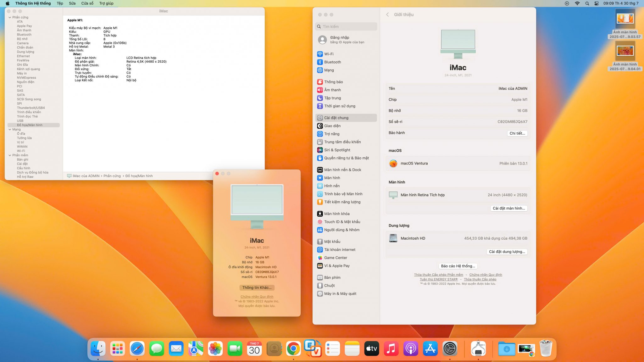Launch Google Chrome from the Dock
The image size is (644, 362).
[x=293, y=349]
